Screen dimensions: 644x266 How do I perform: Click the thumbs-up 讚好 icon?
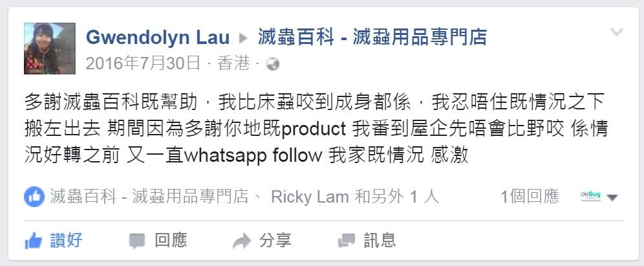33,241
